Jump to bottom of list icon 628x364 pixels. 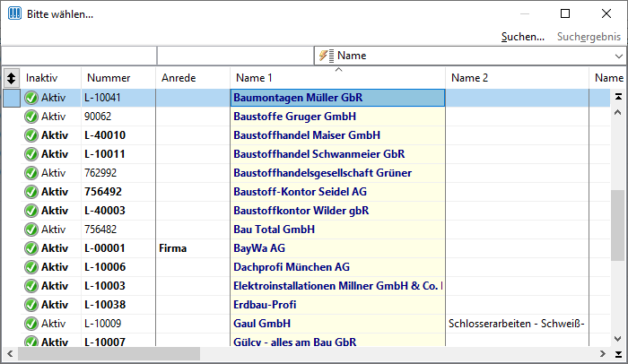[618, 354]
